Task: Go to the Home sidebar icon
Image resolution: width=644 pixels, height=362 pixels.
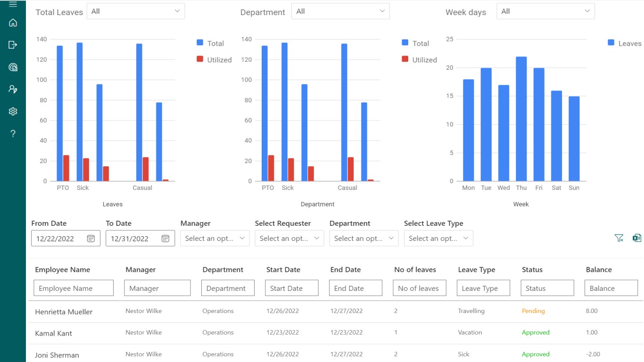Action: 13,23
